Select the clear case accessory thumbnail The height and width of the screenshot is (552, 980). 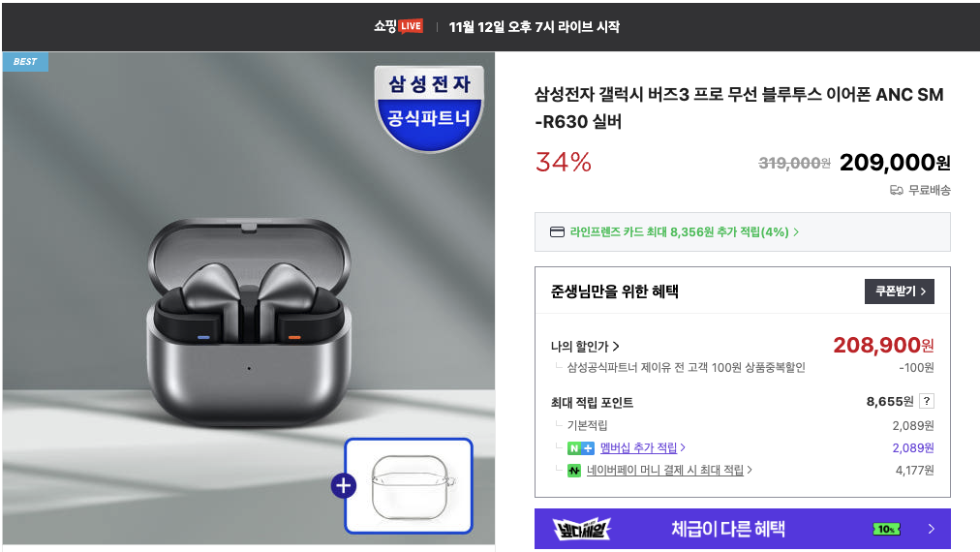coord(409,486)
